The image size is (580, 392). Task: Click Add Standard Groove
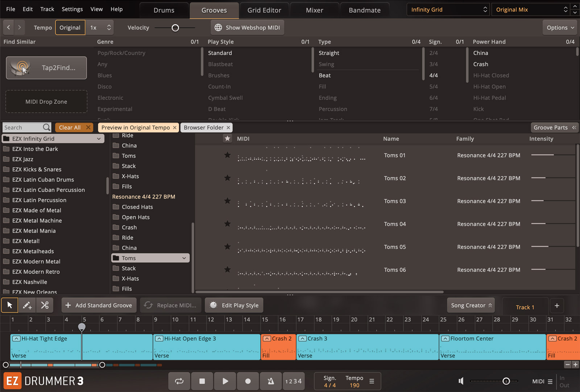point(99,305)
